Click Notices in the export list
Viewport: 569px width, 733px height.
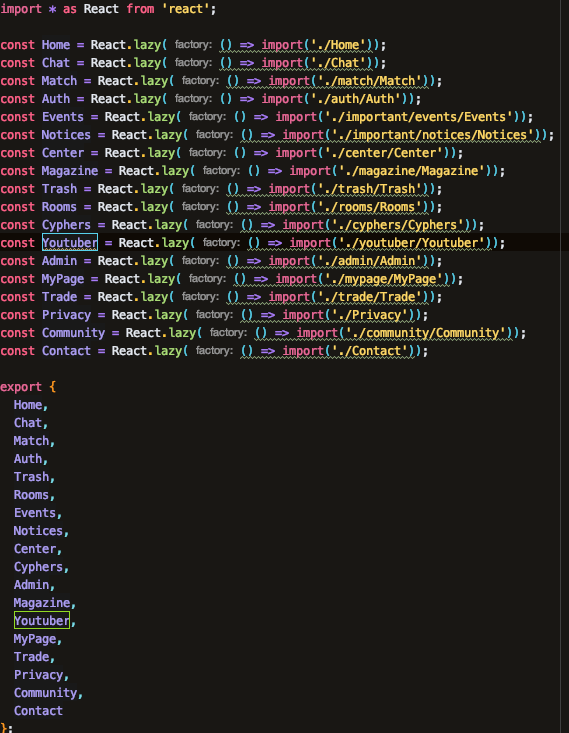click(x=38, y=531)
